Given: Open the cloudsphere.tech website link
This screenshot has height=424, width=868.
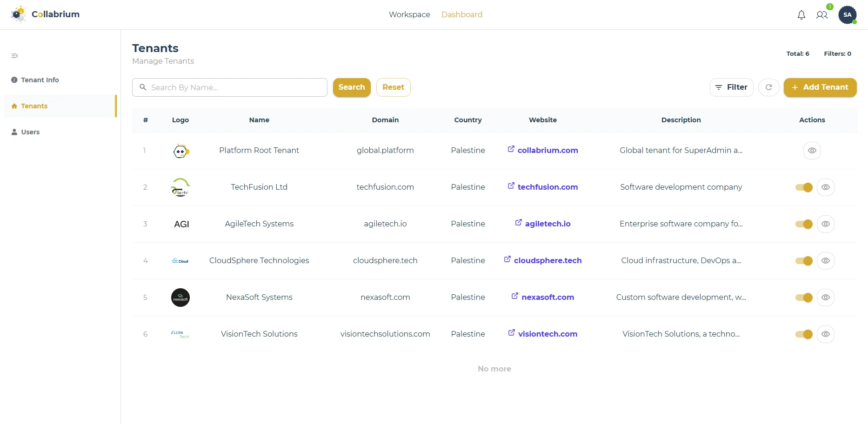Looking at the screenshot, I should coord(543,260).
